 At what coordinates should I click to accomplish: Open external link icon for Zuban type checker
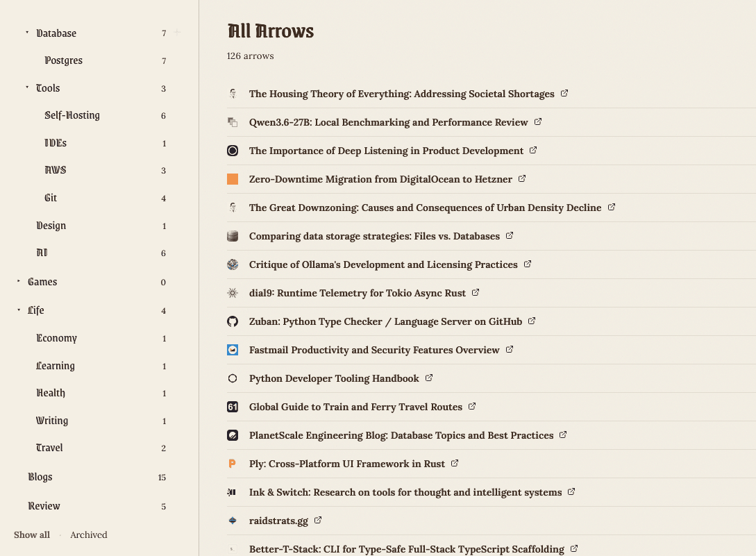coord(531,321)
